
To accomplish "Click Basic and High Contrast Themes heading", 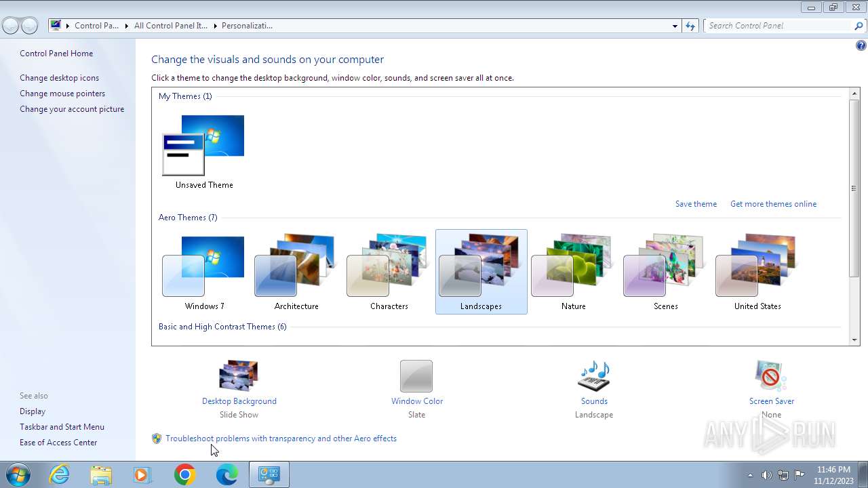I will click(222, 327).
